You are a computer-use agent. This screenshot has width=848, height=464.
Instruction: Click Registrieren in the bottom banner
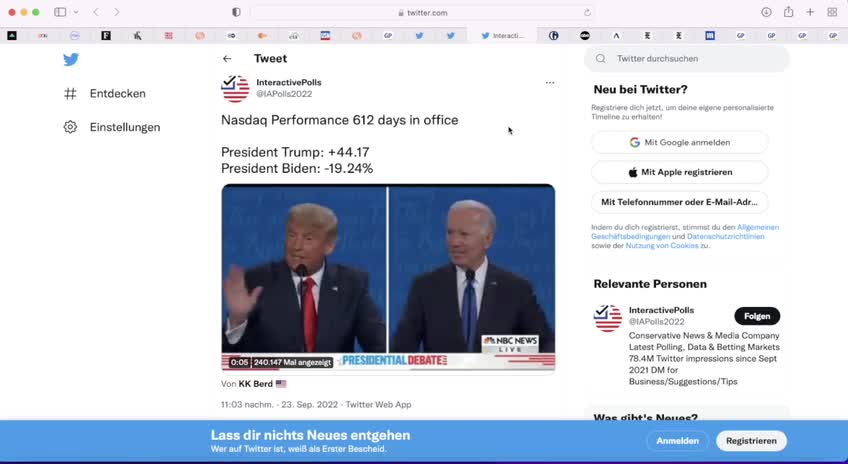pos(751,441)
